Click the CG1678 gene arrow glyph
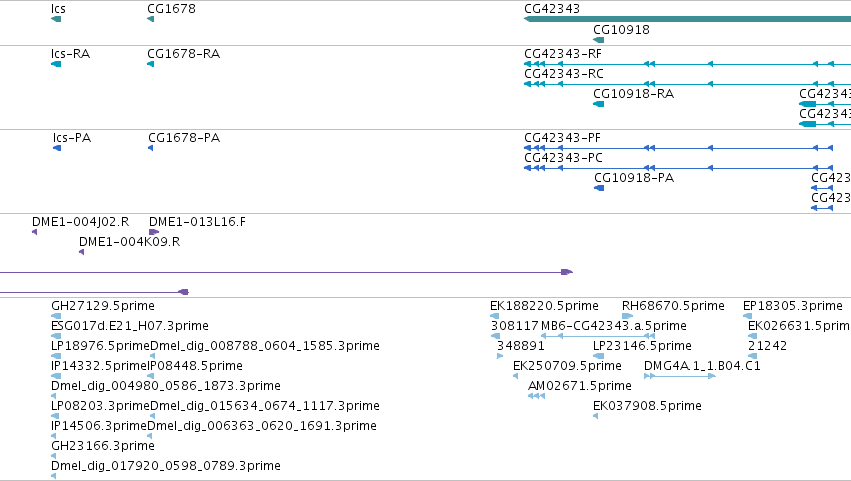The image size is (851, 481). pos(150,19)
